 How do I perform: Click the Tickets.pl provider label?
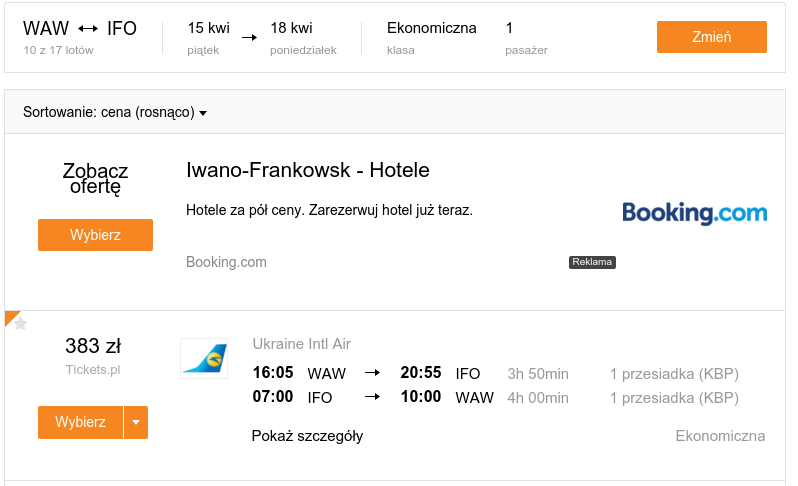[93, 370]
